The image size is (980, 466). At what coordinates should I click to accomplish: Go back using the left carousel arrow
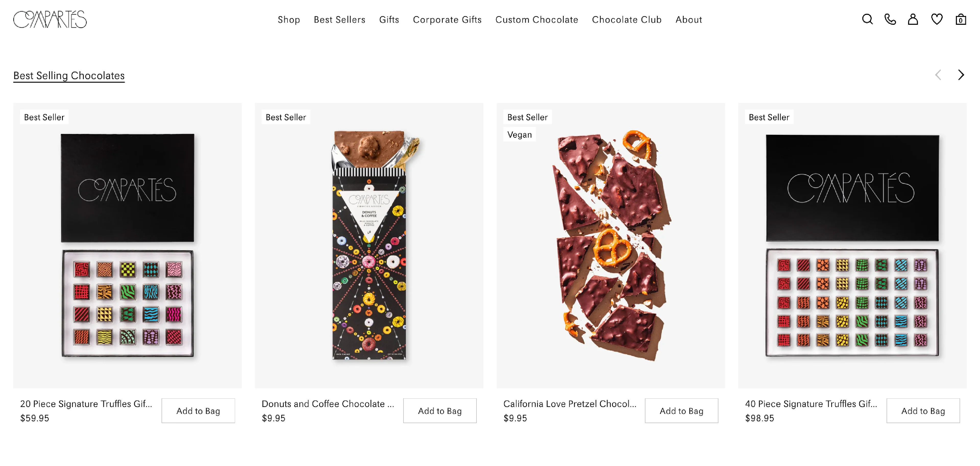click(x=939, y=75)
